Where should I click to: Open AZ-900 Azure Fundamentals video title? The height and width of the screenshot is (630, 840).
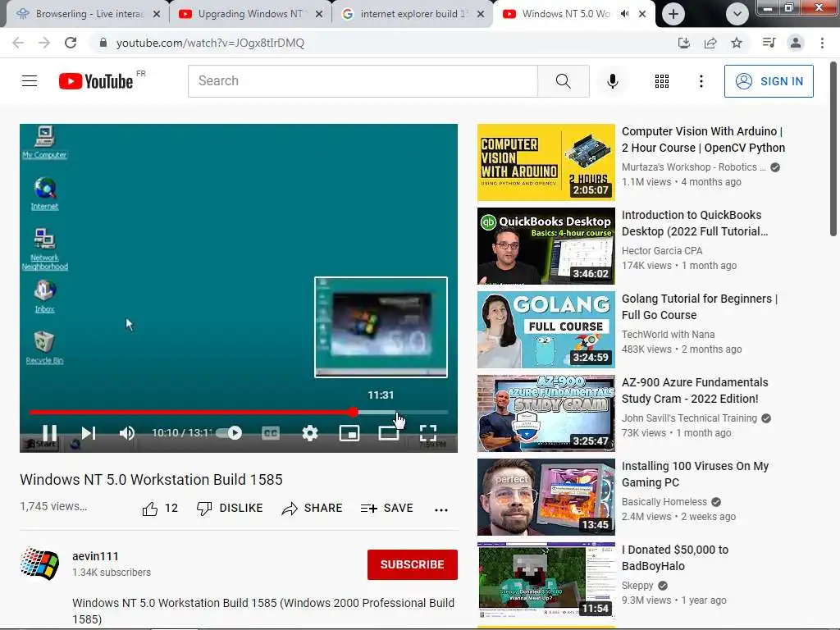695,390
